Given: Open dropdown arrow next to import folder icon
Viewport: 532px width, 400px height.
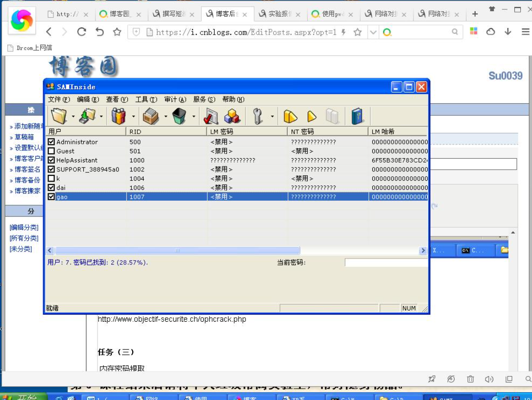Looking at the screenshot, I should pyautogui.click(x=101, y=116).
